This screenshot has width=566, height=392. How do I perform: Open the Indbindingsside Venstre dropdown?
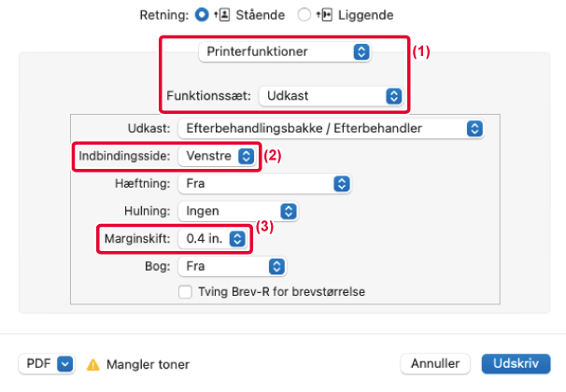pyautogui.click(x=217, y=156)
